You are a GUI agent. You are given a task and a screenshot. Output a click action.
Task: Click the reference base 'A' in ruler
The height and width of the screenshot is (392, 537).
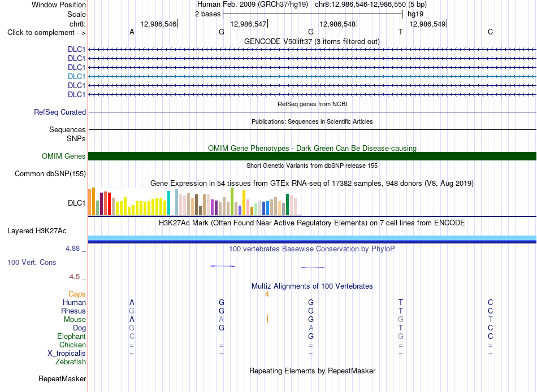pos(132,32)
